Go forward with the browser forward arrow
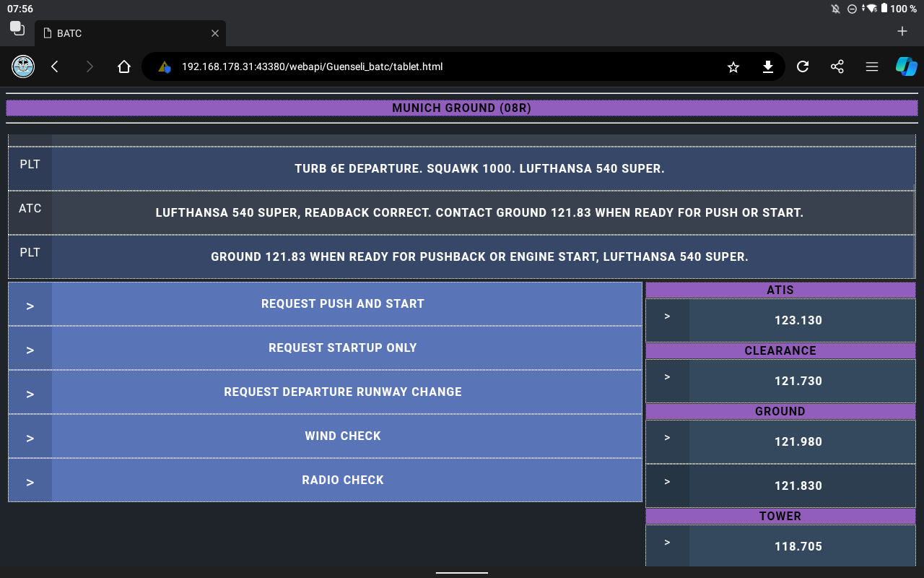This screenshot has height=578, width=924. pos(90,66)
